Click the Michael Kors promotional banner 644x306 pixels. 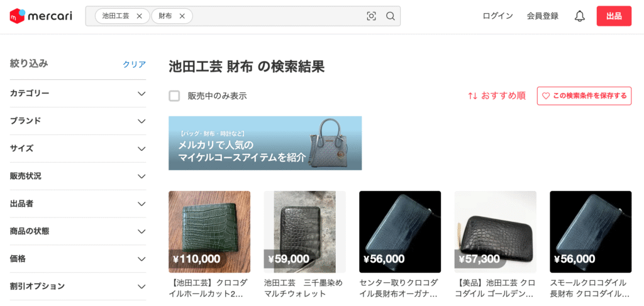(x=265, y=143)
